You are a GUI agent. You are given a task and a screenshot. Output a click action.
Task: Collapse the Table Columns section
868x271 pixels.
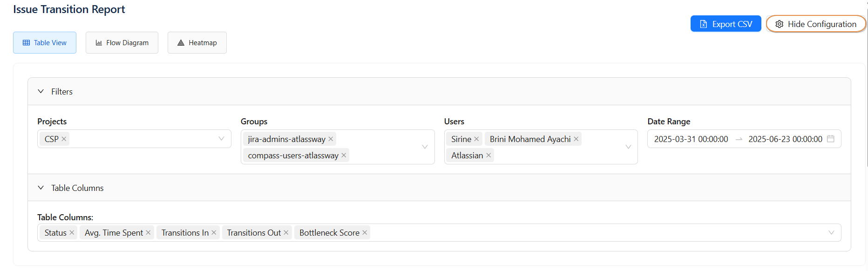(41, 188)
